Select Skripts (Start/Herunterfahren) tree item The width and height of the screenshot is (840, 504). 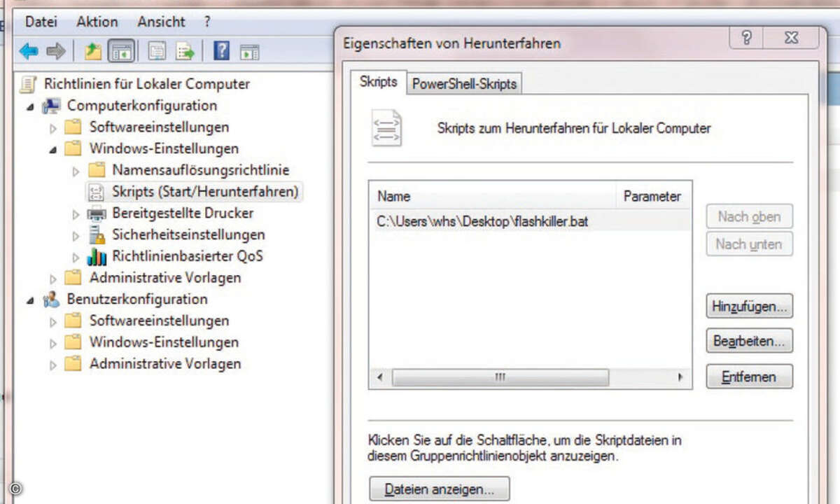(x=205, y=192)
